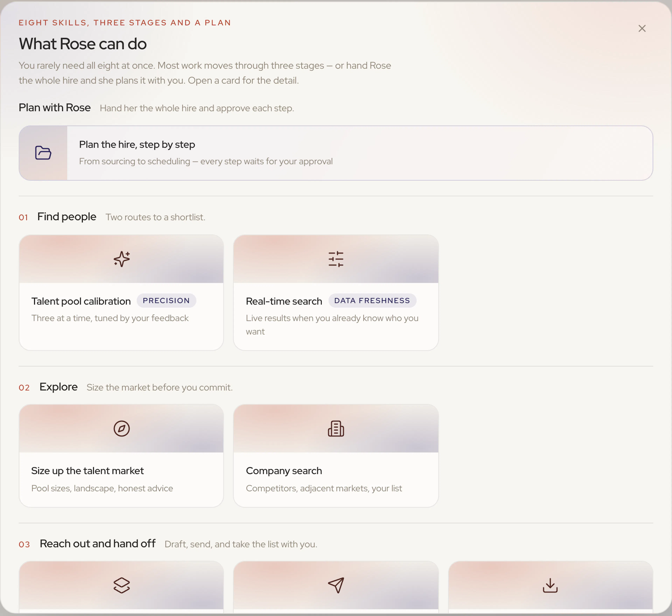Open the Company search card title
This screenshot has height=616, width=672.
click(284, 471)
